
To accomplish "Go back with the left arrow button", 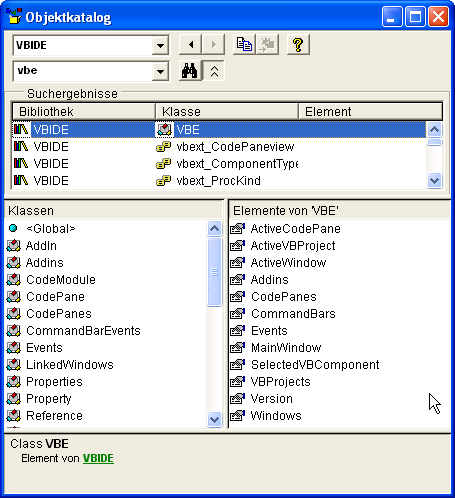I will point(190,44).
